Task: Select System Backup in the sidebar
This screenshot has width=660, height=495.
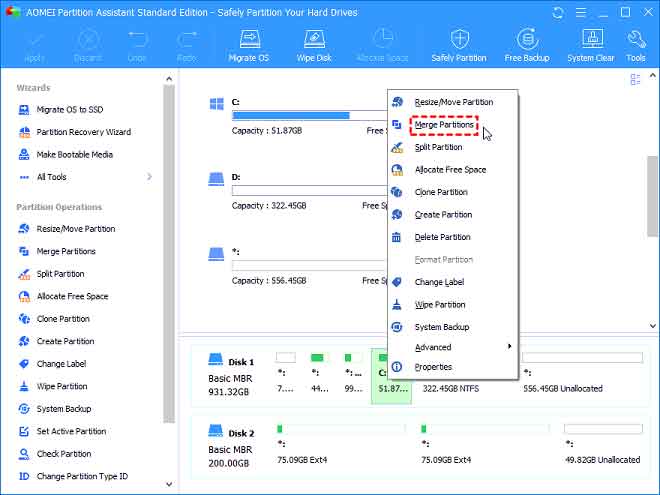Action: tap(55, 409)
